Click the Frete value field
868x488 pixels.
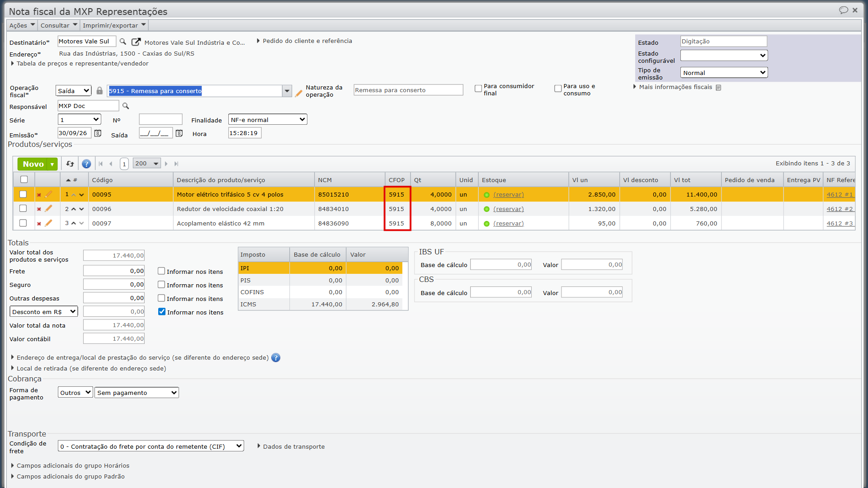[114, 271]
